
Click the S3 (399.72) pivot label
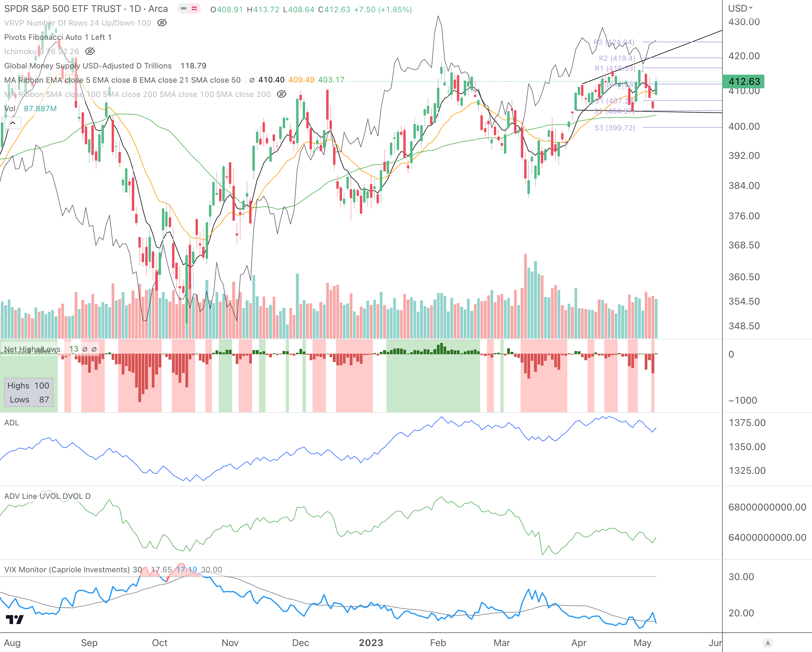pyautogui.click(x=615, y=128)
